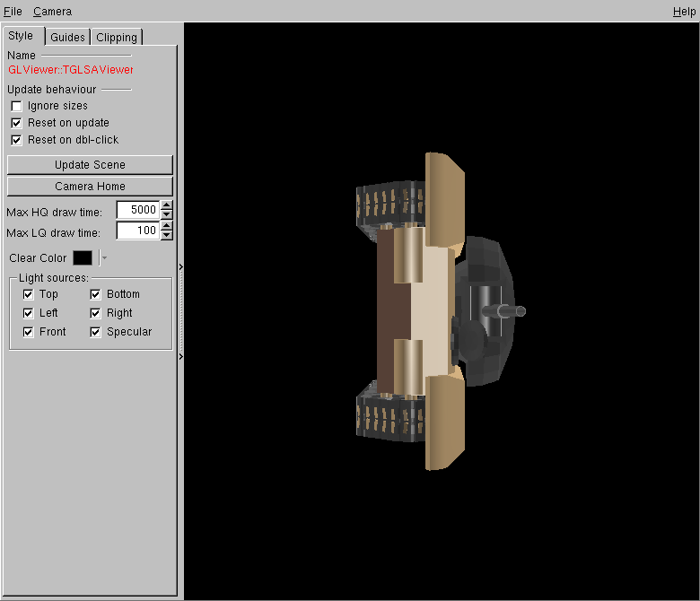Open the Help menu
The width and height of the screenshot is (700, 601).
[x=684, y=12]
